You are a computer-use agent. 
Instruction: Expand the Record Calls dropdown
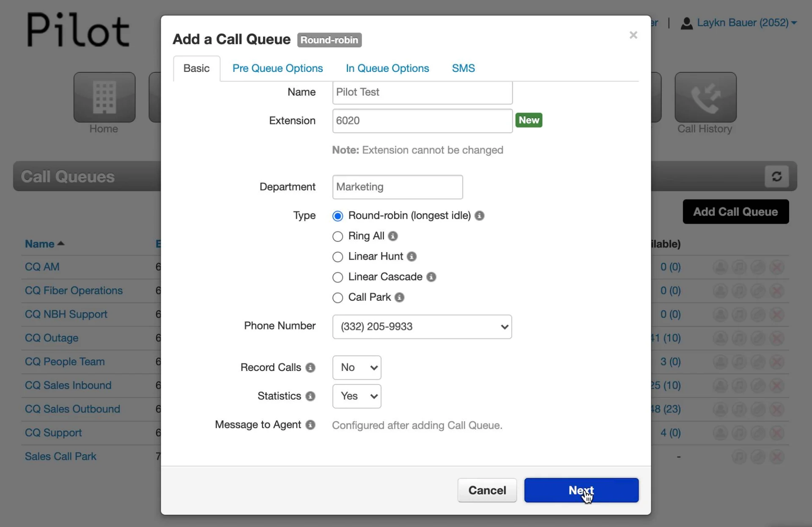[x=357, y=368]
